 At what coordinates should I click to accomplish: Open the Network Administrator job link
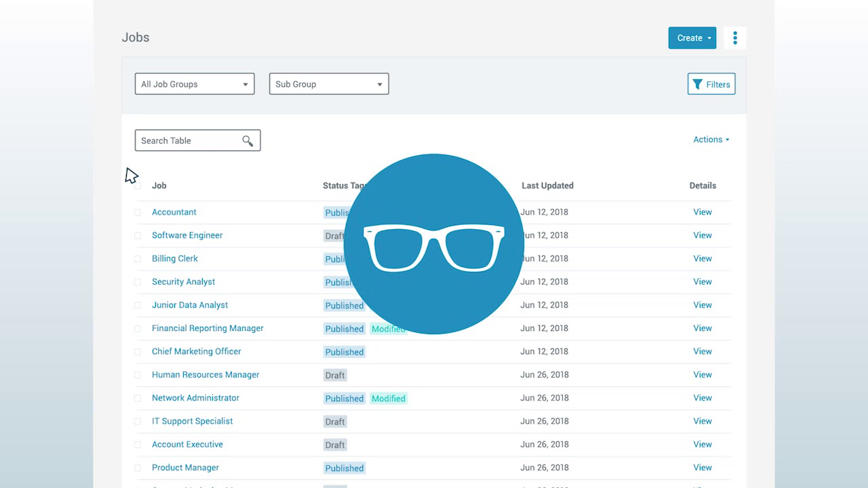click(x=195, y=398)
